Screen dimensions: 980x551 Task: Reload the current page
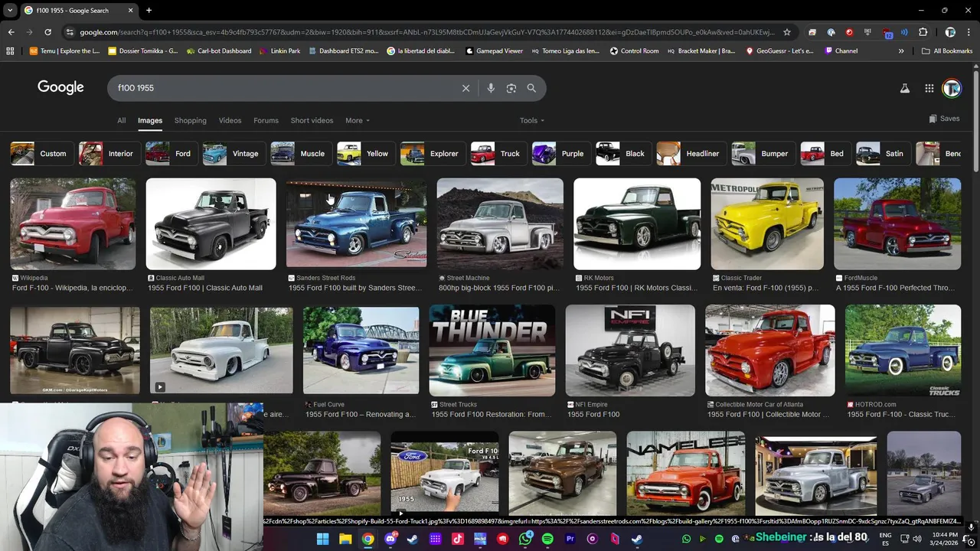47,32
